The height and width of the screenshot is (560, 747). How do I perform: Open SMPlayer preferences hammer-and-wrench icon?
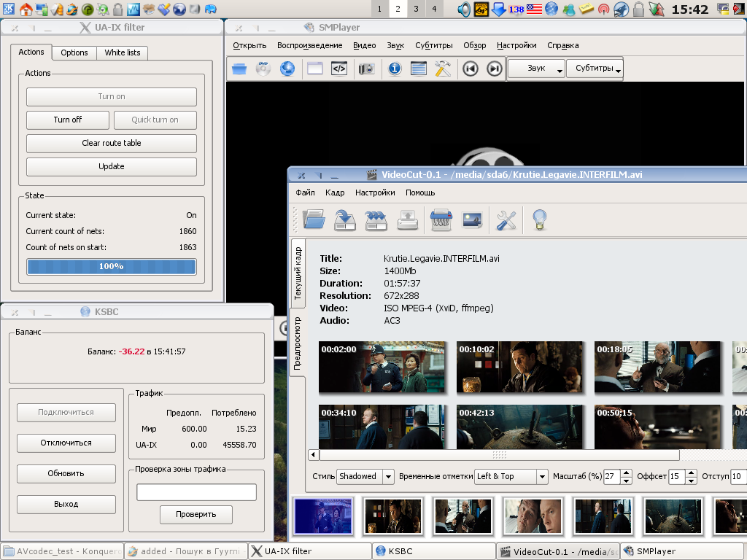[x=443, y=69]
